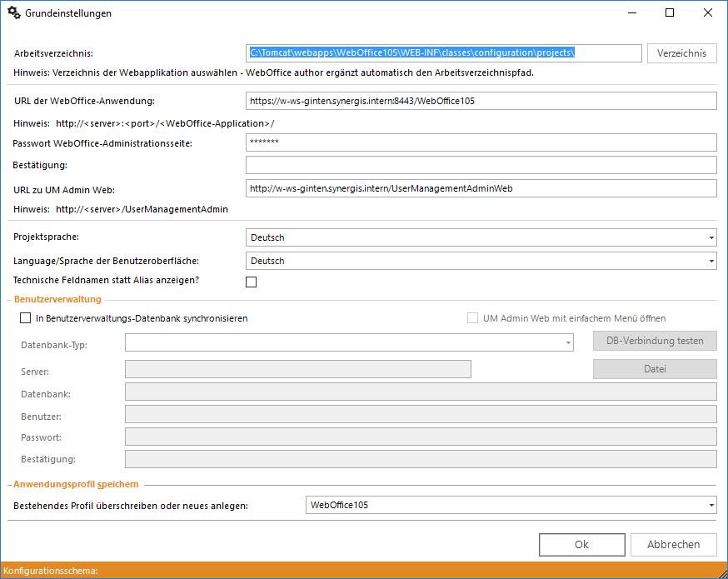Screen dimensions: 728x579
Task: Maximize the Grundeinstellungen window
Action: click(x=669, y=13)
